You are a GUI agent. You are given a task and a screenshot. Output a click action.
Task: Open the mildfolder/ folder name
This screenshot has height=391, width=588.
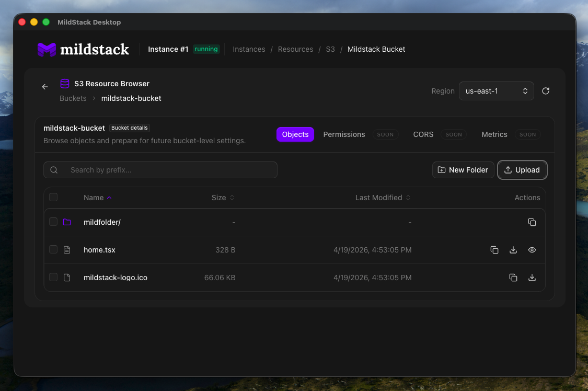click(x=102, y=222)
